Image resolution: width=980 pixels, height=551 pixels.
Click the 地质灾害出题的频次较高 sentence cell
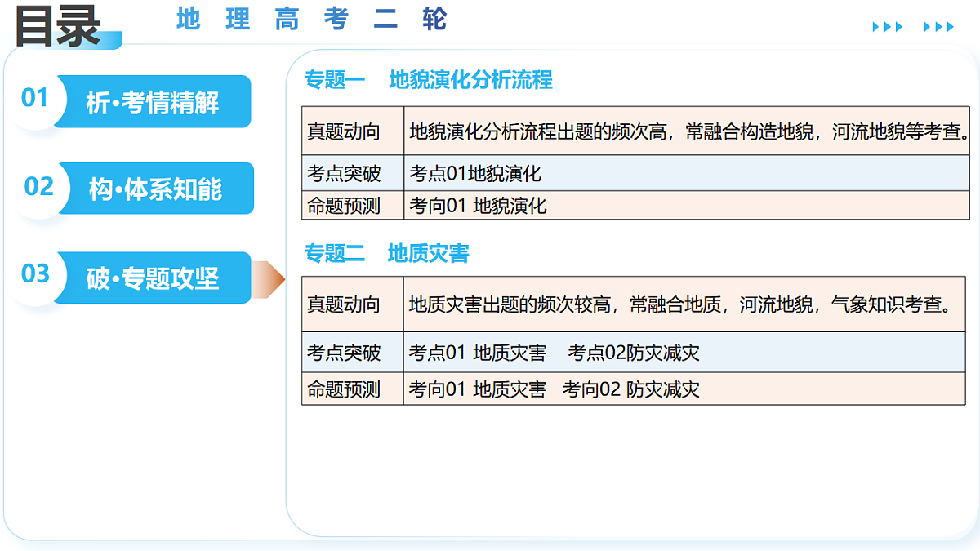[x=684, y=304]
